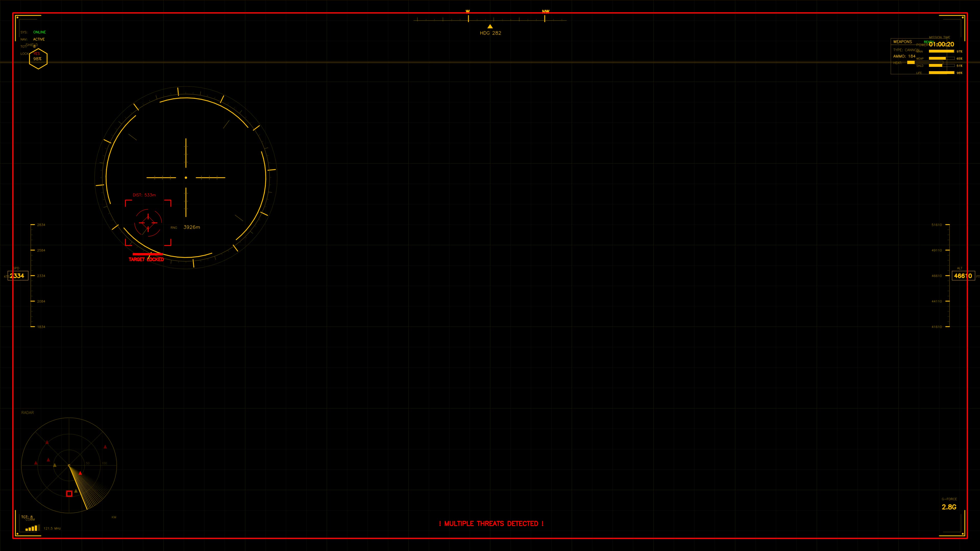980x551 pixels.
Task: Click the WEAPONS panel header
Action: tap(902, 41)
